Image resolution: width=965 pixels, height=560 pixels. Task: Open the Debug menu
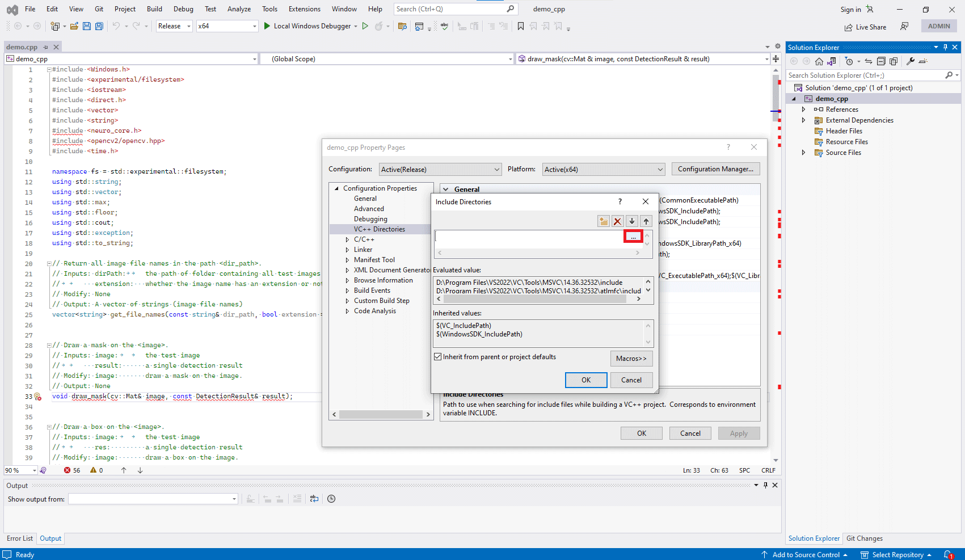183,9
